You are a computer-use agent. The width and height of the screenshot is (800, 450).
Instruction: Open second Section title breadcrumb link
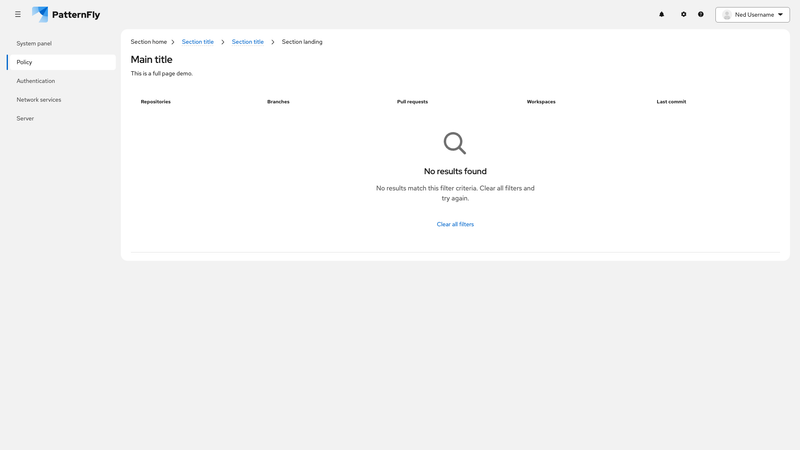(247, 42)
